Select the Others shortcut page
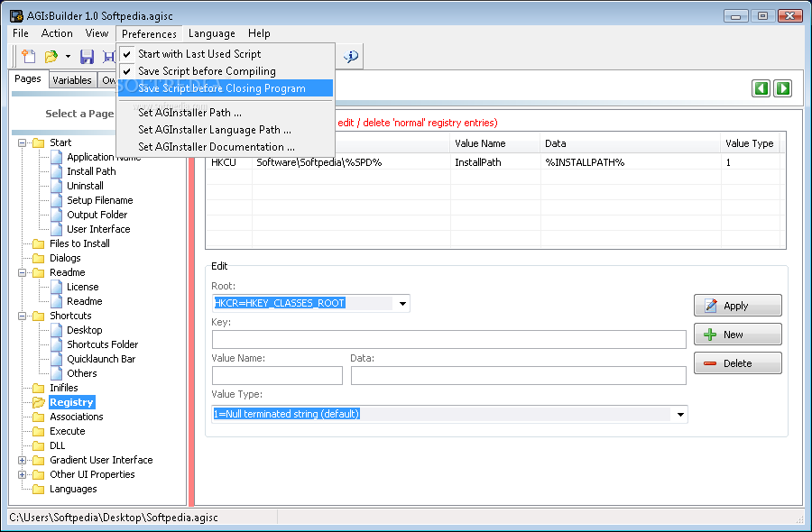The height and width of the screenshot is (532, 812). pyautogui.click(x=81, y=373)
